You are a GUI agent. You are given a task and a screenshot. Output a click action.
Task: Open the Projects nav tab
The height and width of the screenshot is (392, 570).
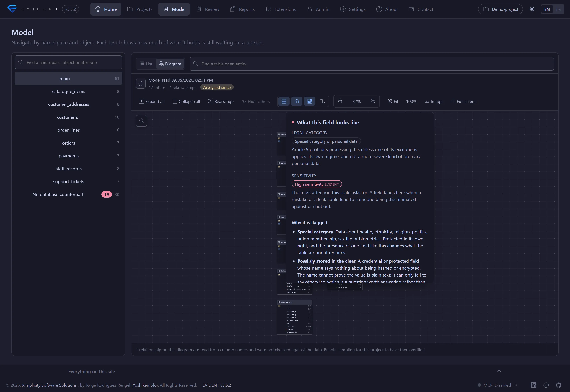point(140,9)
